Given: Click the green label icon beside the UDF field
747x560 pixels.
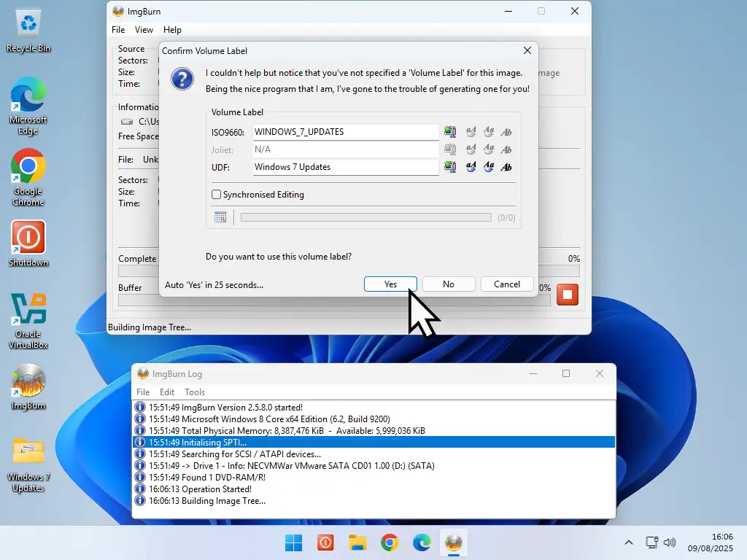Looking at the screenshot, I should 450,167.
